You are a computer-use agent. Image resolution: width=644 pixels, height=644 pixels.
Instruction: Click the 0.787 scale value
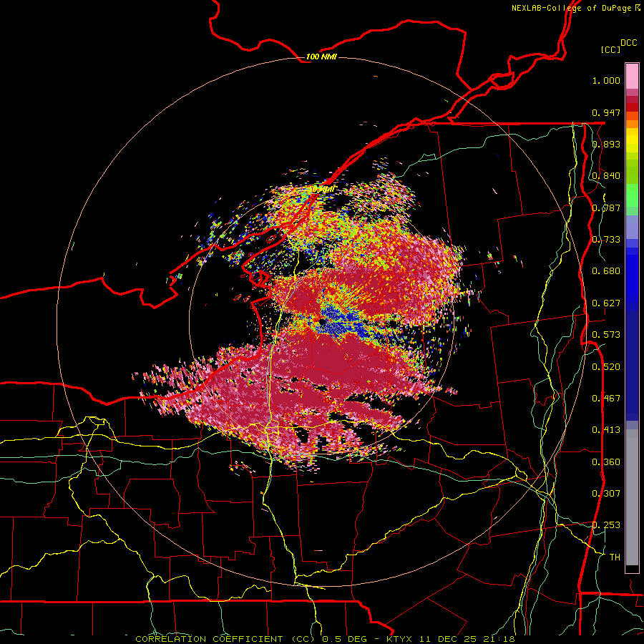tap(606, 208)
